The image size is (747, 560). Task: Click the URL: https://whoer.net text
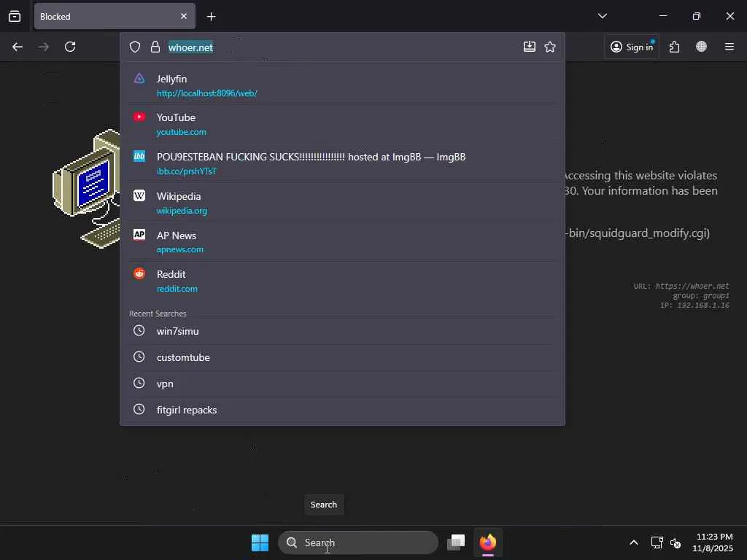(681, 286)
